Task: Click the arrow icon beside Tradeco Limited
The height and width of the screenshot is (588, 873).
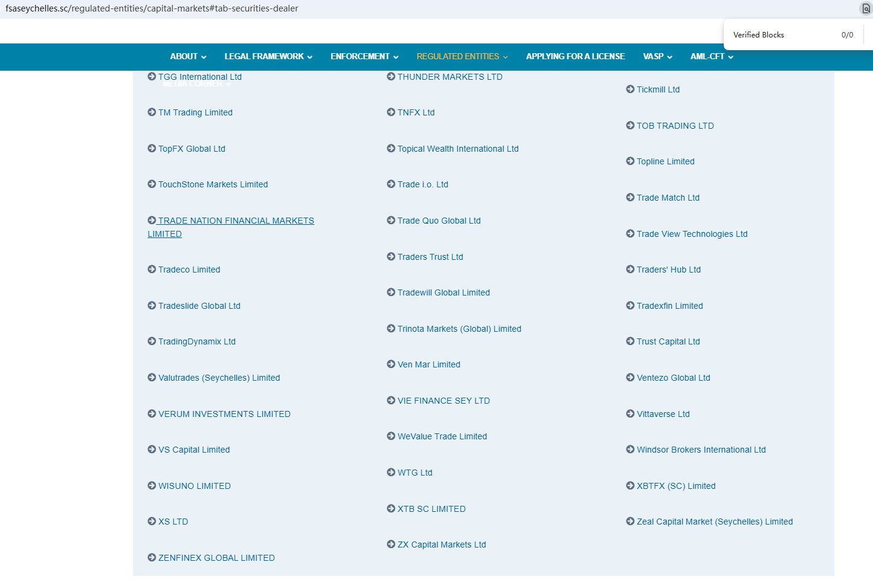Action: pyautogui.click(x=152, y=269)
